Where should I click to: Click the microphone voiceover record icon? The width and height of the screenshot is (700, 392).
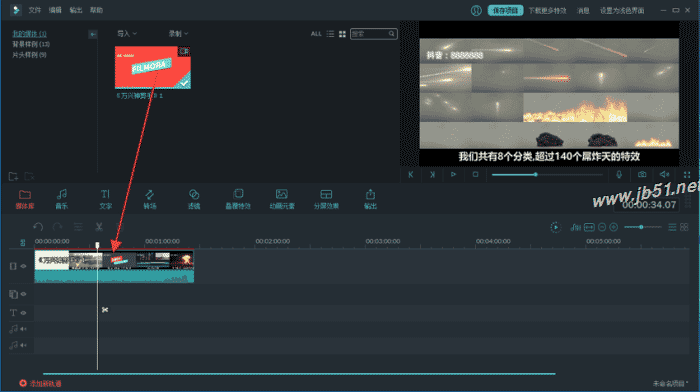(619, 175)
